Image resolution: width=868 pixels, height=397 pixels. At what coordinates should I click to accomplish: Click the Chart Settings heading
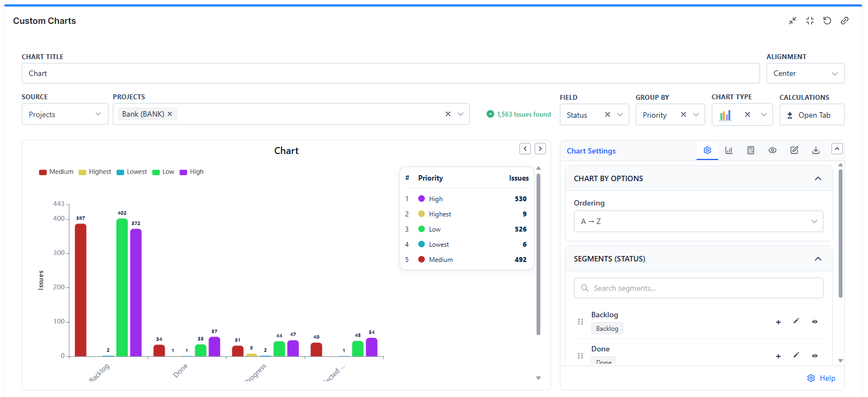(591, 151)
